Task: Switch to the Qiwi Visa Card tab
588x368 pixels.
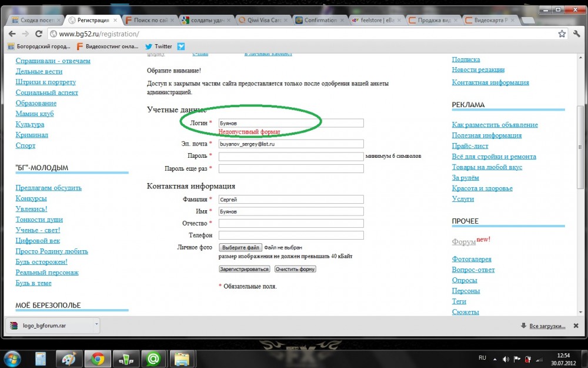Action: click(x=263, y=20)
